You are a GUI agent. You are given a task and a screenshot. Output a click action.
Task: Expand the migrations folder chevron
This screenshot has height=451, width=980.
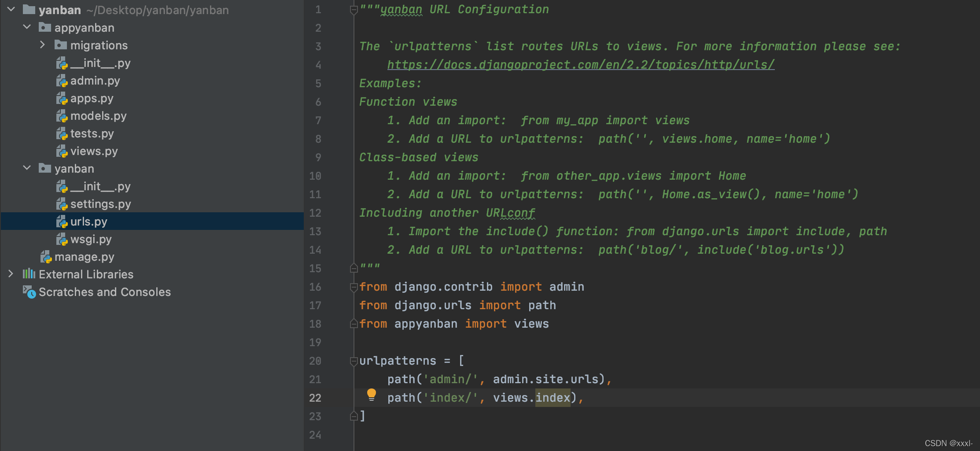pyautogui.click(x=42, y=44)
